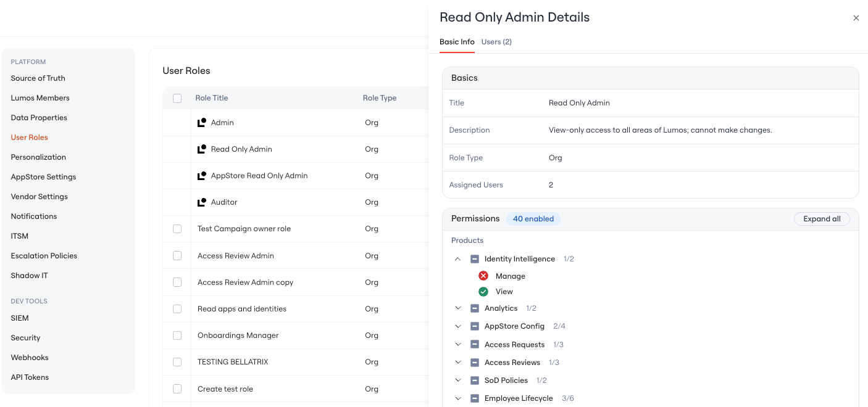This screenshot has height=407, width=868.
Task: Click the 40 enabled badge
Action: coord(533,219)
